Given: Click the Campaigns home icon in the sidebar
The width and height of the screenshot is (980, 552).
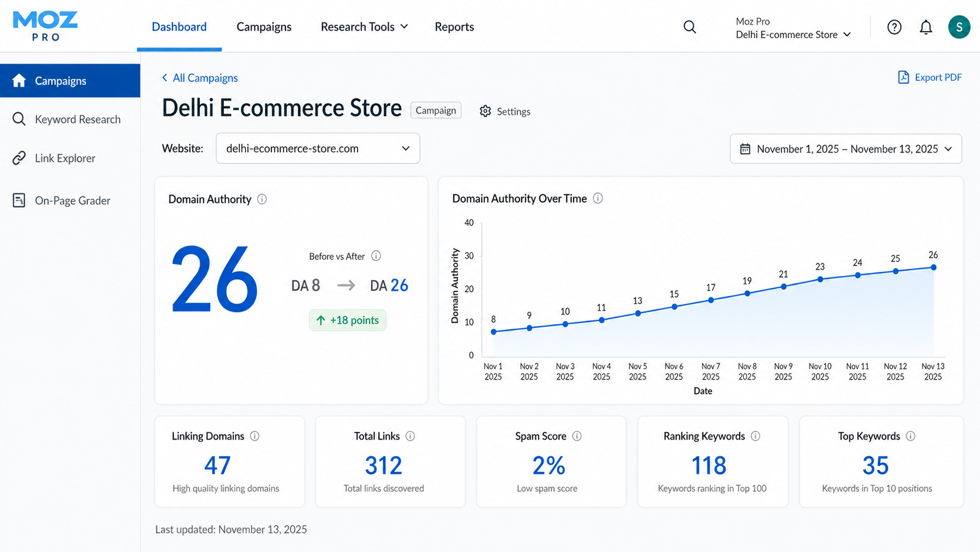Looking at the screenshot, I should coord(19,80).
